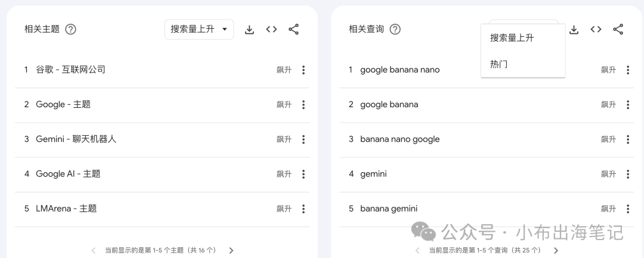Open more options for gemini query
This screenshot has height=258, width=644.
(x=628, y=174)
